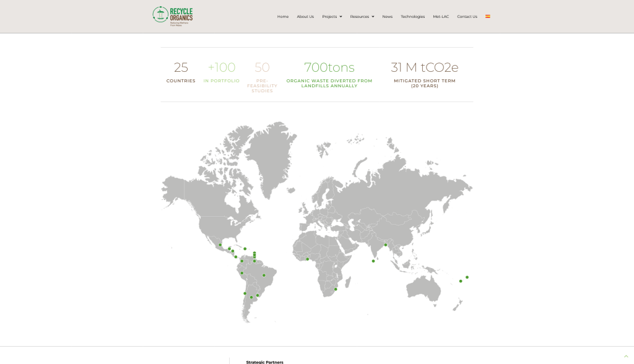Click the map marker in Peru
The image size is (634, 364).
pos(242,273)
